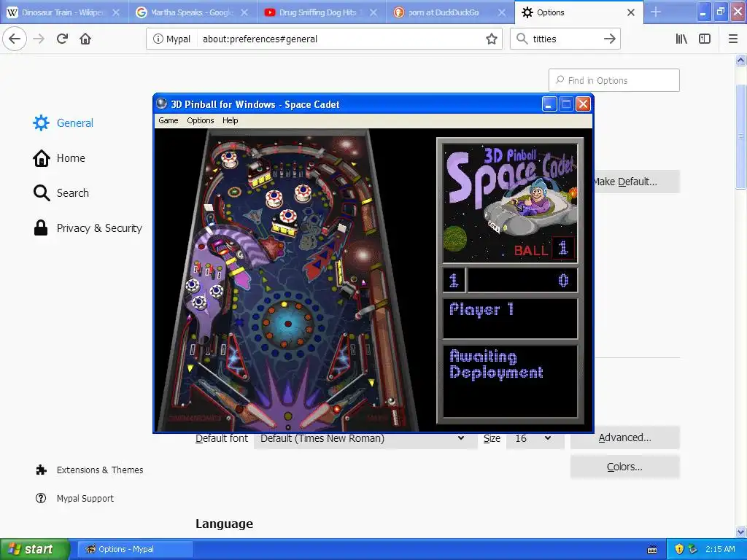Click the Awaiting Deployment message panel
747x560 pixels.
510,381
